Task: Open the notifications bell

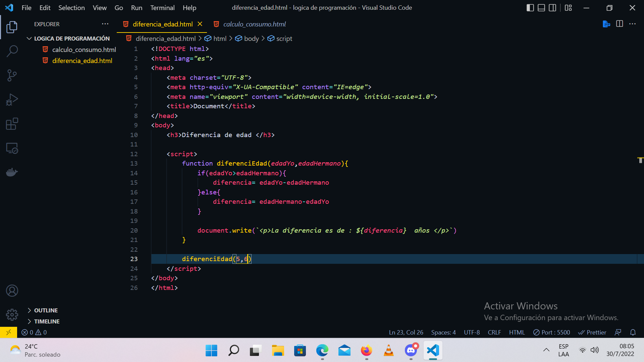Action: pyautogui.click(x=633, y=332)
